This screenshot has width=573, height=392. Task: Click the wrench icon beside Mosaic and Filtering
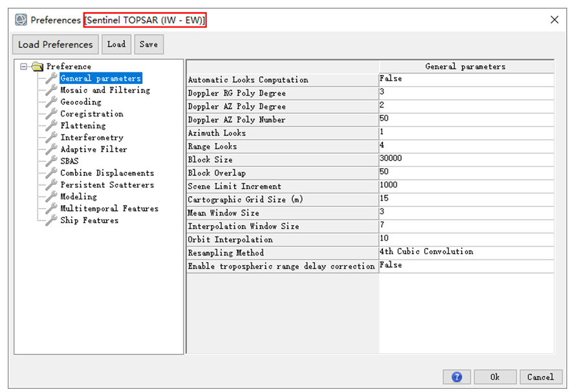[x=52, y=89]
